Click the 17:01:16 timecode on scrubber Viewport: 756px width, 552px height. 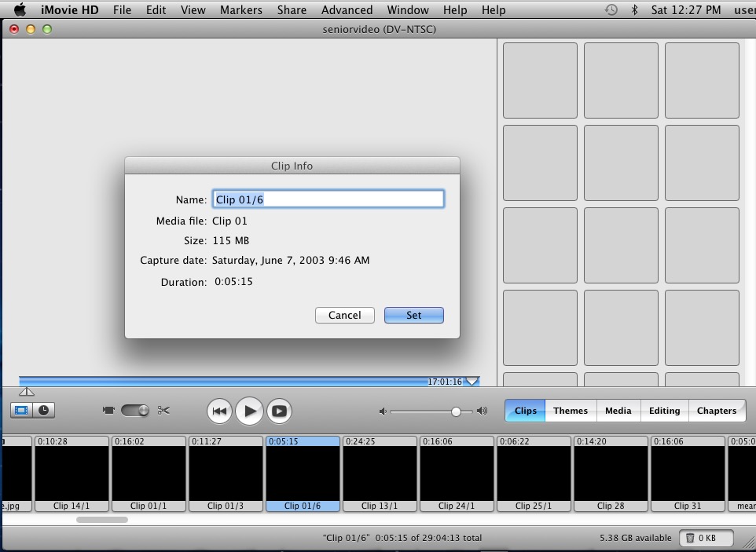[x=445, y=382]
